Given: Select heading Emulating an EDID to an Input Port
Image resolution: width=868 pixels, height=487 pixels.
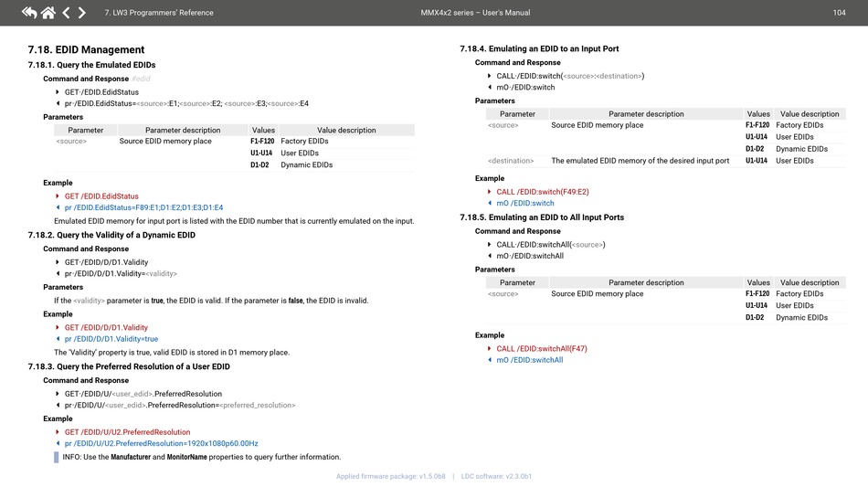Looking at the screenshot, I should pyautogui.click(x=540, y=48).
